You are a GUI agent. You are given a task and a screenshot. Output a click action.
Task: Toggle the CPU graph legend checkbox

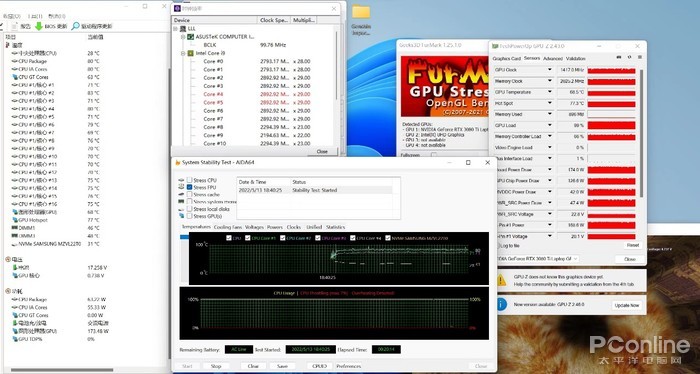[x=229, y=238]
